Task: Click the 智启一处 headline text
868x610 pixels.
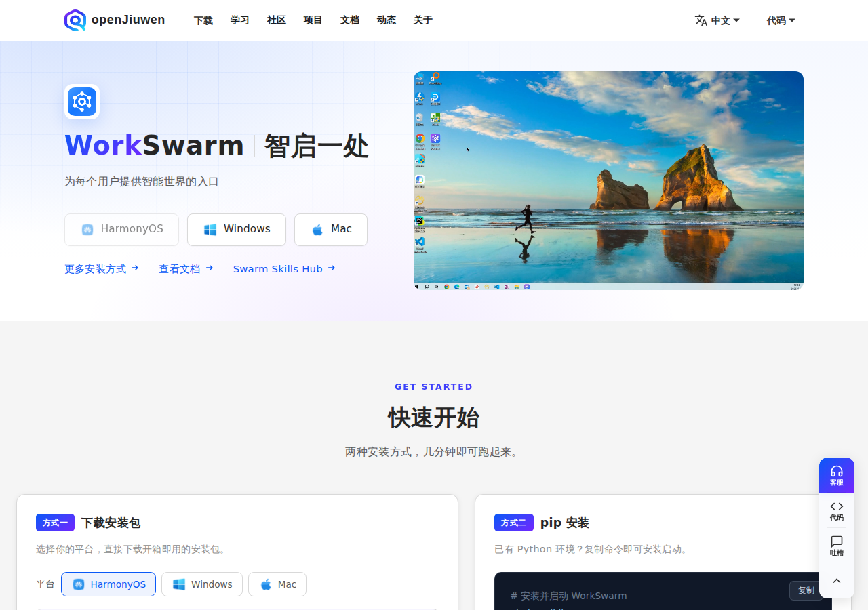Action: click(317, 146)
